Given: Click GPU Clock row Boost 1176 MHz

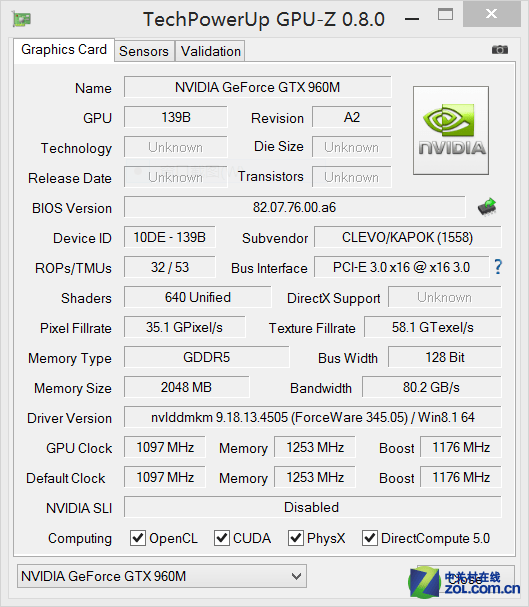Looking at the screenshot, I should (x=461, y=447).
